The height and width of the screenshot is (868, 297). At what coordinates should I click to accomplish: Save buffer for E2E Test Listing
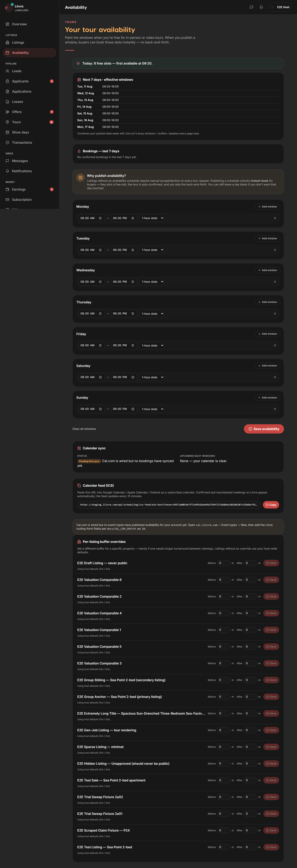tap(271, 847)
